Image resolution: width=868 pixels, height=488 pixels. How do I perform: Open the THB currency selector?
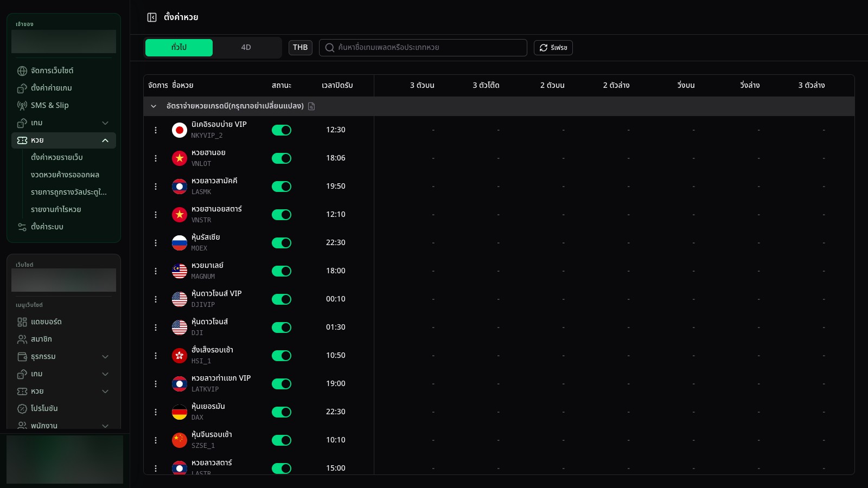[x=301, y=48]
